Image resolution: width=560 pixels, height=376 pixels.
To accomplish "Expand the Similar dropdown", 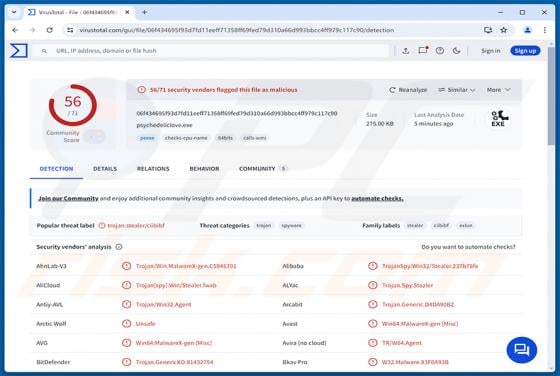I will 457,90.
